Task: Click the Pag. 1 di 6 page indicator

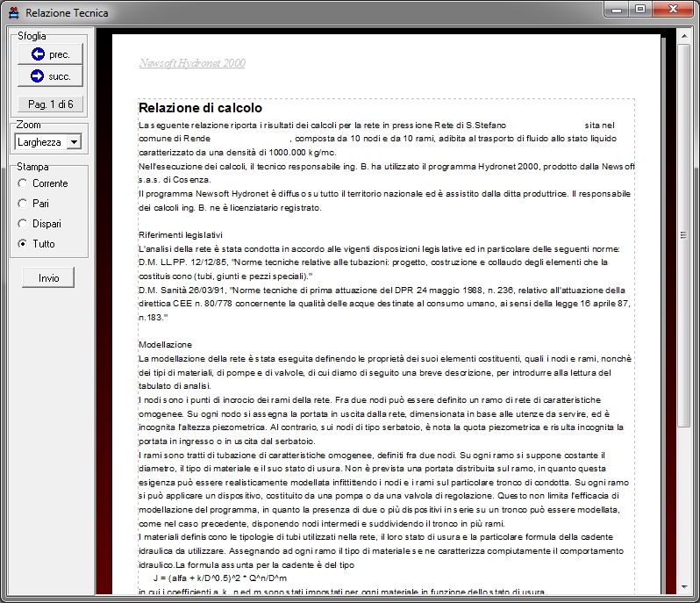Action: (51, 104)
